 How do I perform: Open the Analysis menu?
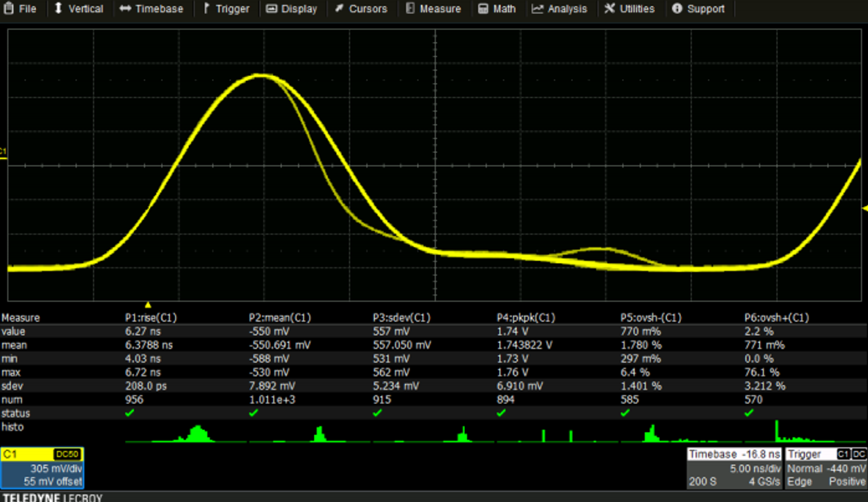coord(559,9)
